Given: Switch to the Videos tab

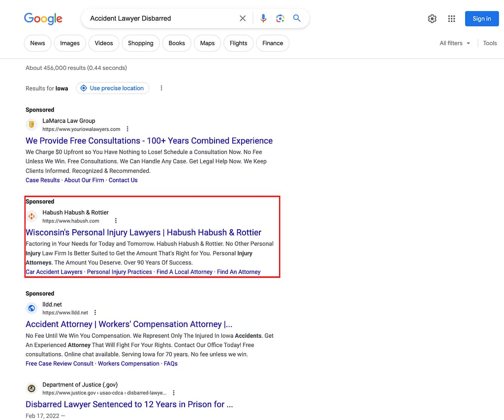Looking at the screenshot, I should tap(104, 43).
